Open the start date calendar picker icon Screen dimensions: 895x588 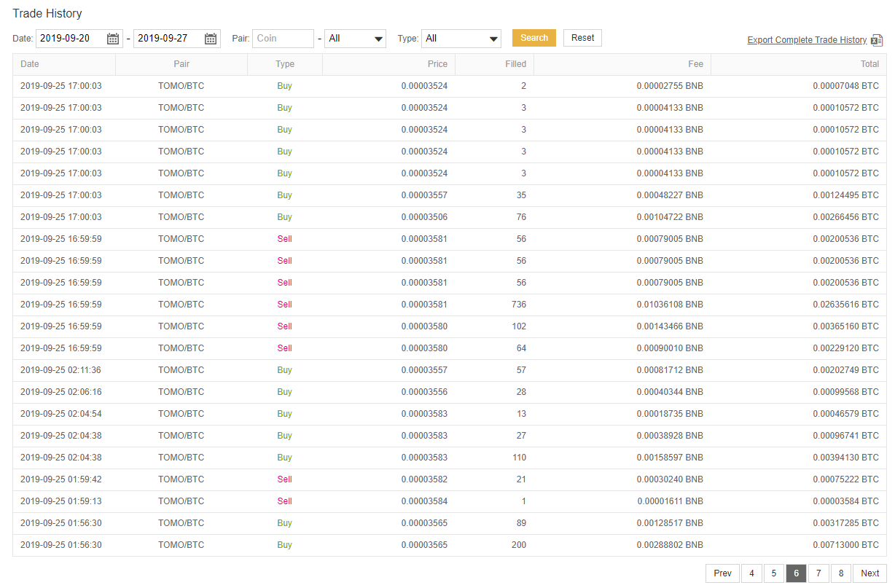click(113, 39)
